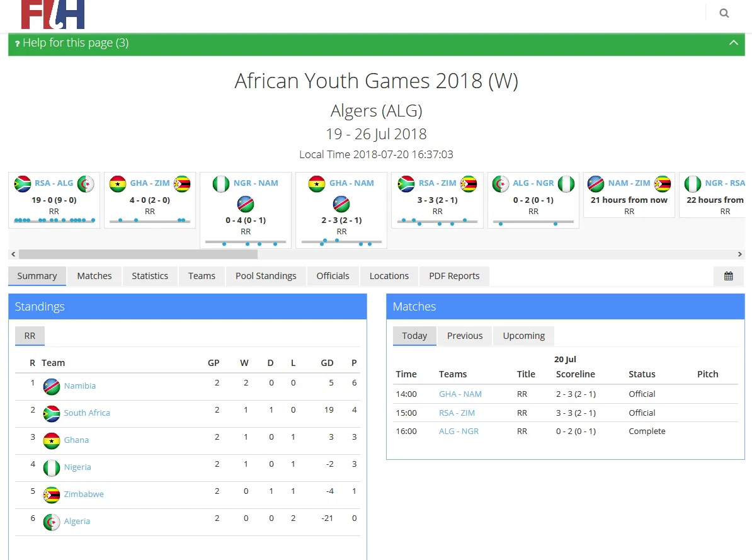Screen dimensions: 752x560
Task: Collapse the Help for this page bar
Action: 733,43
